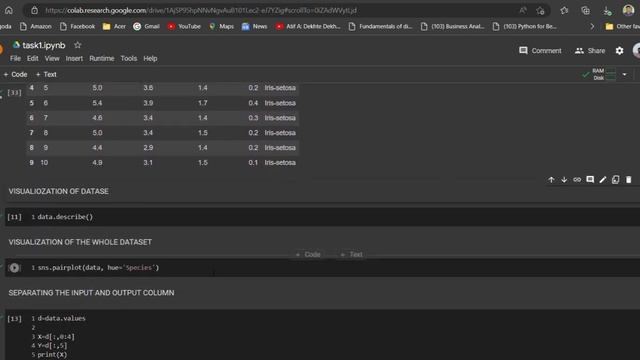Viewport: 640px width, 360px height.
Task: Click the read aloud icon in address bar
Action: tap(522, 11)
